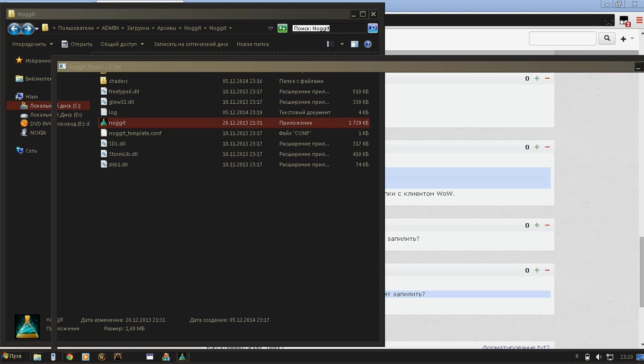Click the volume icon in the system tray
The width and height of the screenshot is (644, 364).
click(x=599, y=357)
